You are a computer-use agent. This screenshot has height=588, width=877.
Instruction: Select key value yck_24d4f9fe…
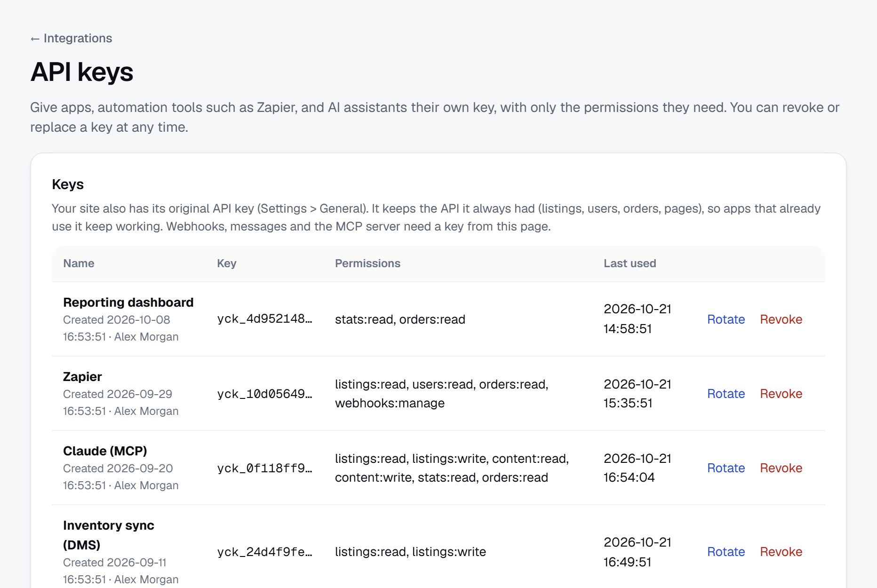(x=264, y=551)
